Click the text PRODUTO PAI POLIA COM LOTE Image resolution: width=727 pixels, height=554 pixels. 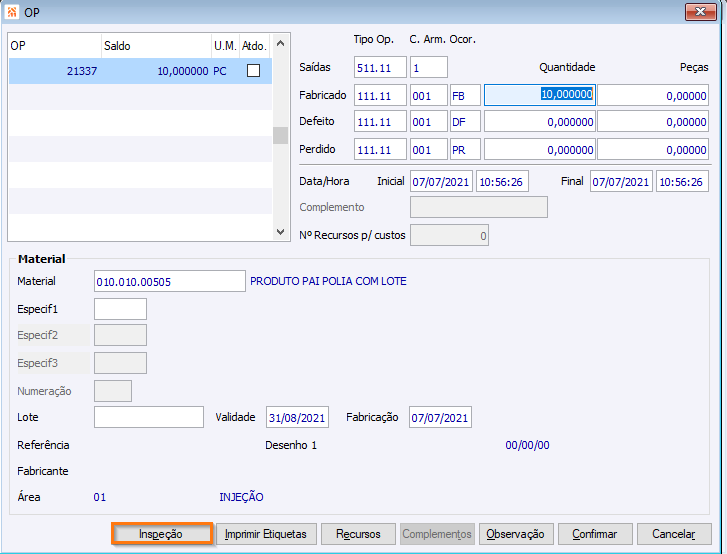point(328,281)
